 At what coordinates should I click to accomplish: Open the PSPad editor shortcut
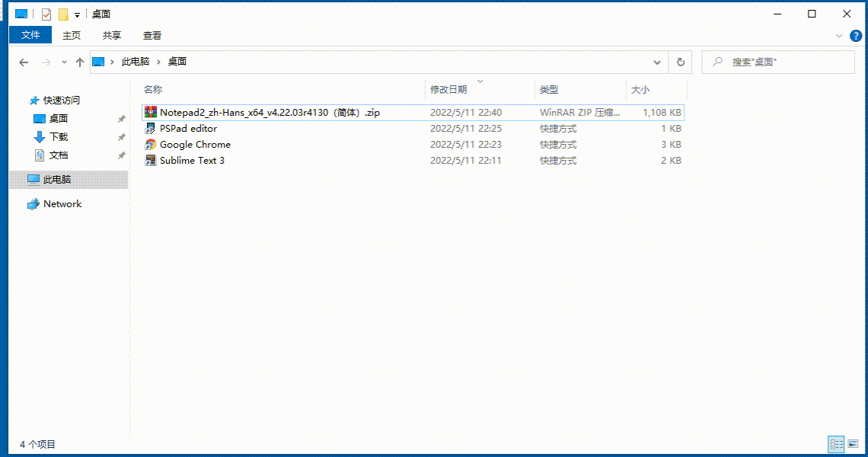[187, 128]
